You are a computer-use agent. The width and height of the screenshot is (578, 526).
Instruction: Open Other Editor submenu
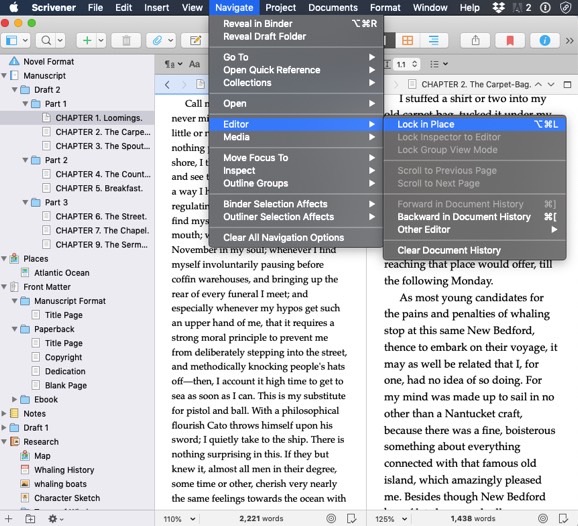point(475,230)
